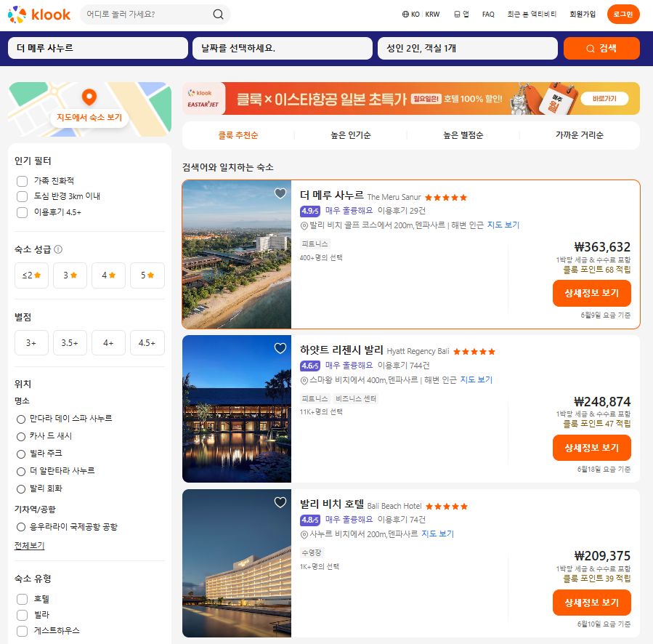Click 회원가입 sign up link
This screenshot has height=644, width=653.
click(583, 14)
